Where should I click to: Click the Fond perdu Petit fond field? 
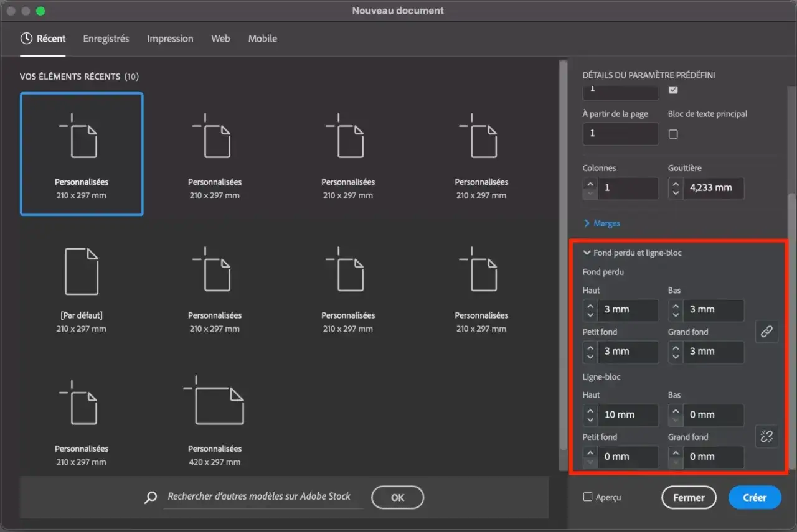pyautogui.click(x=628, y=352)
